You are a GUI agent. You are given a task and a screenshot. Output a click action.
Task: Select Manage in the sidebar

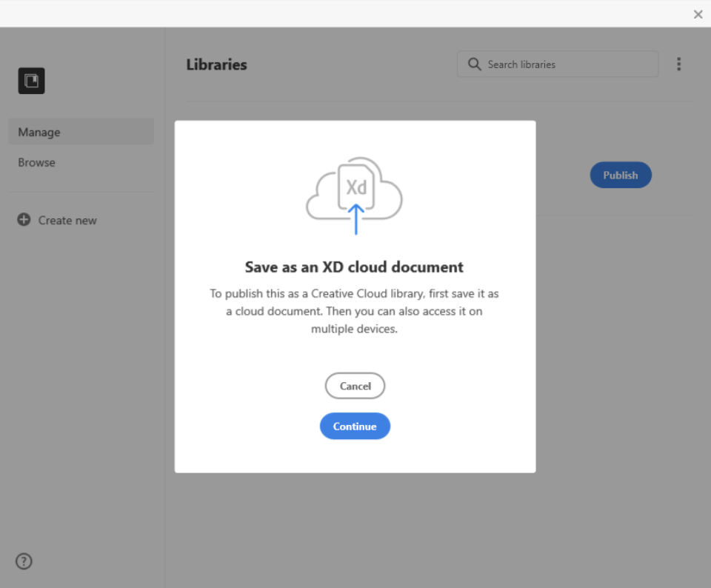[39, 131]
